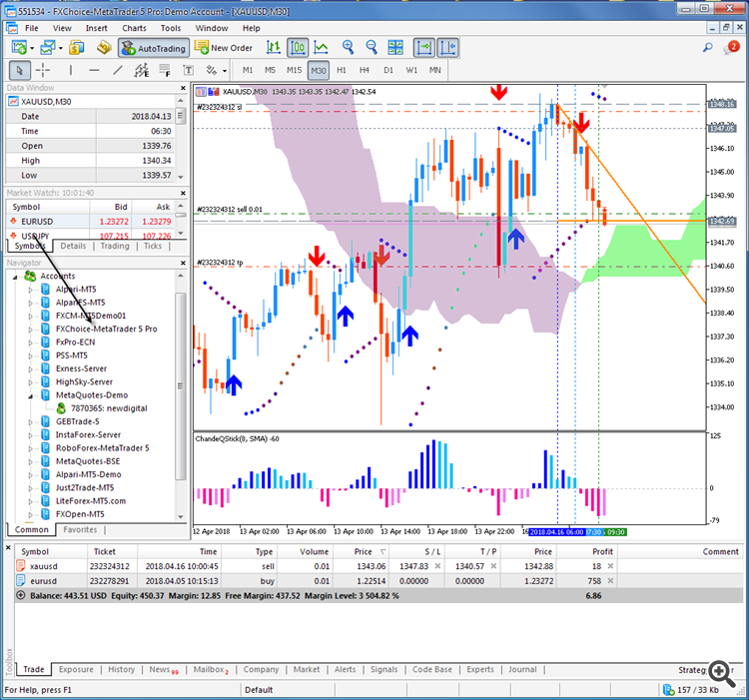This screenshot has height=700, width=749.
Task: Select the cursor arrow tool
Action: click(x=20, y=71)
